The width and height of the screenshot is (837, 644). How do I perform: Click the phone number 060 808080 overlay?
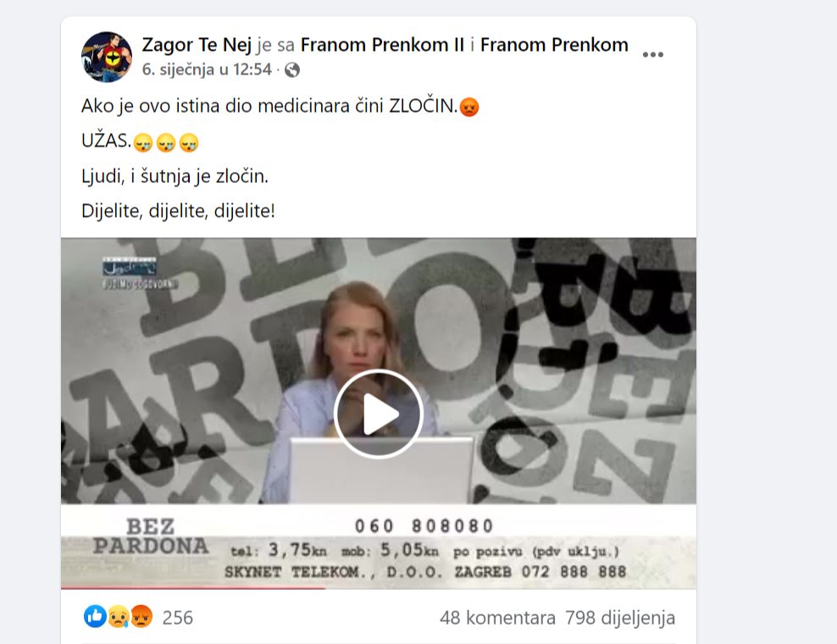(424, 526)
